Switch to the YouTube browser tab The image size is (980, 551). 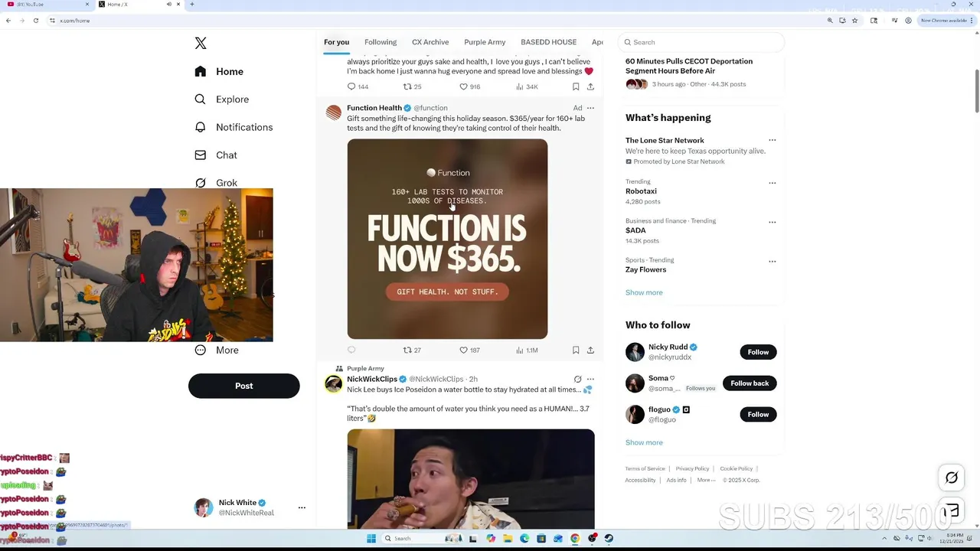click(x=46, y=5)
